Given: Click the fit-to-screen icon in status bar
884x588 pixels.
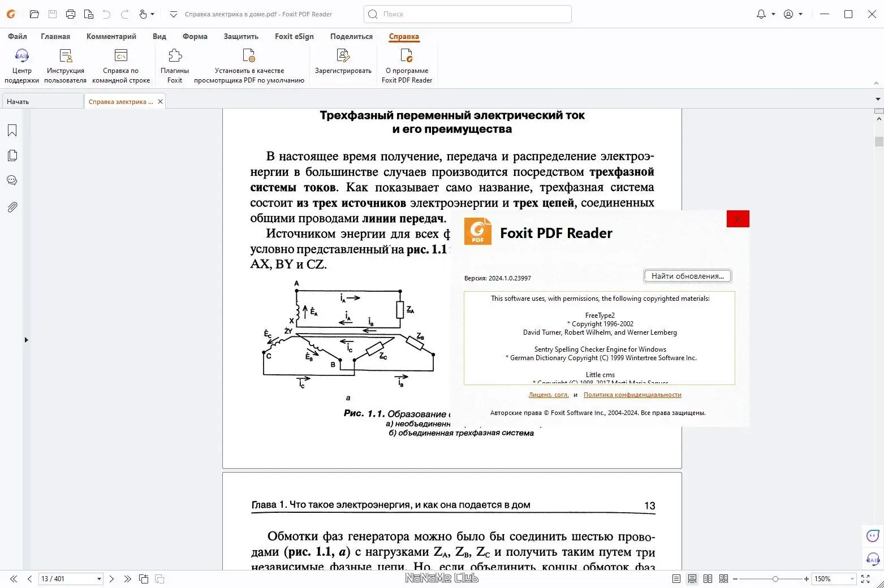Looking at the screenshot, I should (866, 578).
